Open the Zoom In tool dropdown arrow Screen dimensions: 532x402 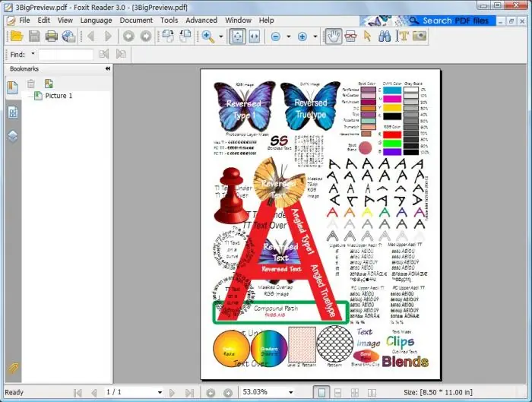point(221,36)
